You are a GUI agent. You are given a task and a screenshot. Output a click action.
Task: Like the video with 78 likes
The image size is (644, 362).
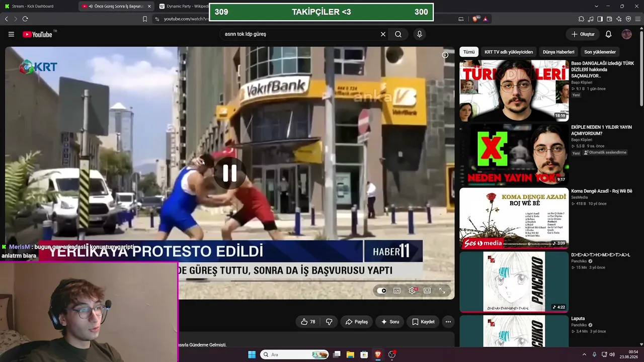(x=308, y=322)
